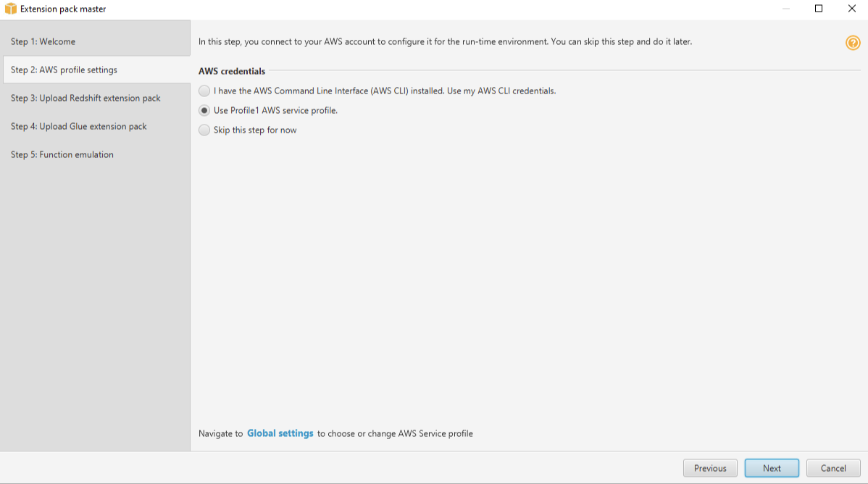The height and width of the screenshot is (484, 868).
Task: Click the Next button
Action: (771, 468)
